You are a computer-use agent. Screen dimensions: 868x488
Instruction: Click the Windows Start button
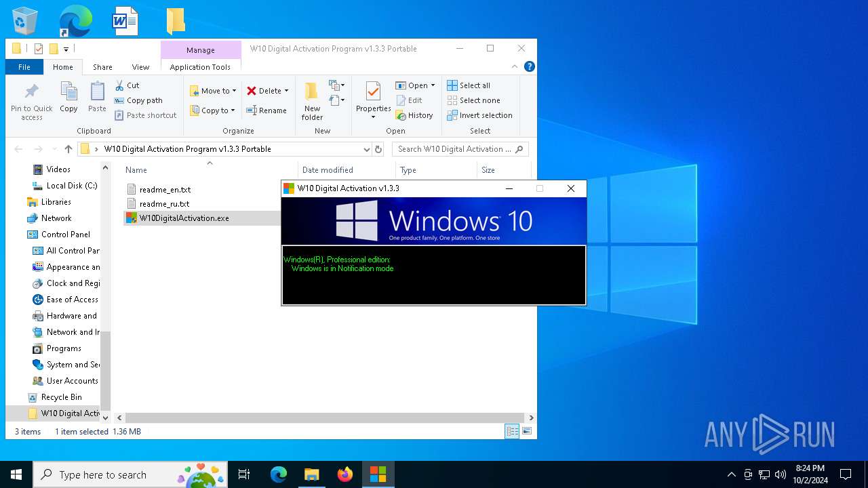[x=16, y=474]
